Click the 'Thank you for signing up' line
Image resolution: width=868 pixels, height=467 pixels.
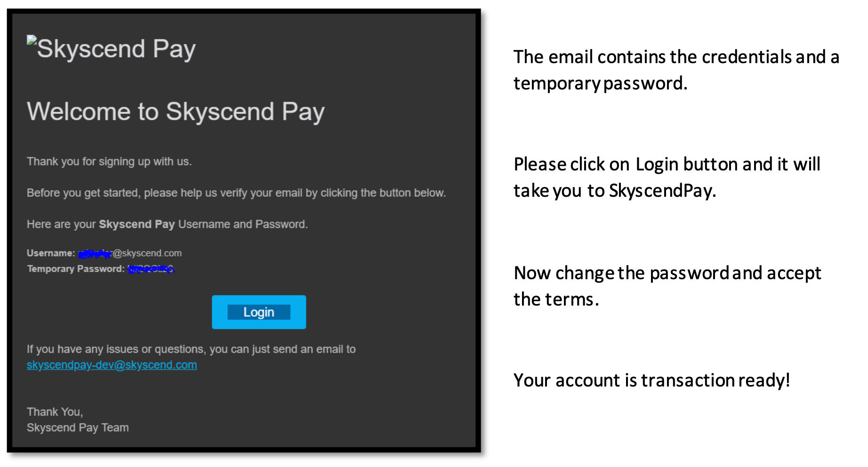point(109,161)
